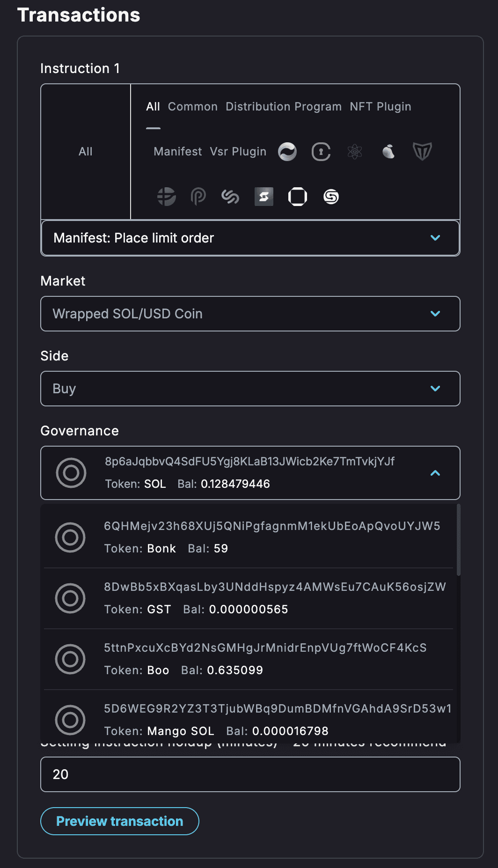Open the Distribution Program tab
This screenshot has width=498, height=868.
(283, 107)
